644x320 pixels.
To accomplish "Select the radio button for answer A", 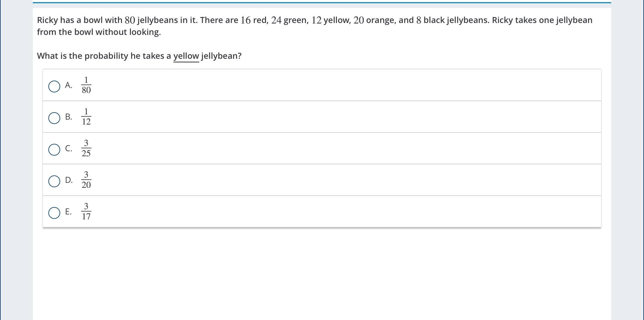I will tap(54, 86).
